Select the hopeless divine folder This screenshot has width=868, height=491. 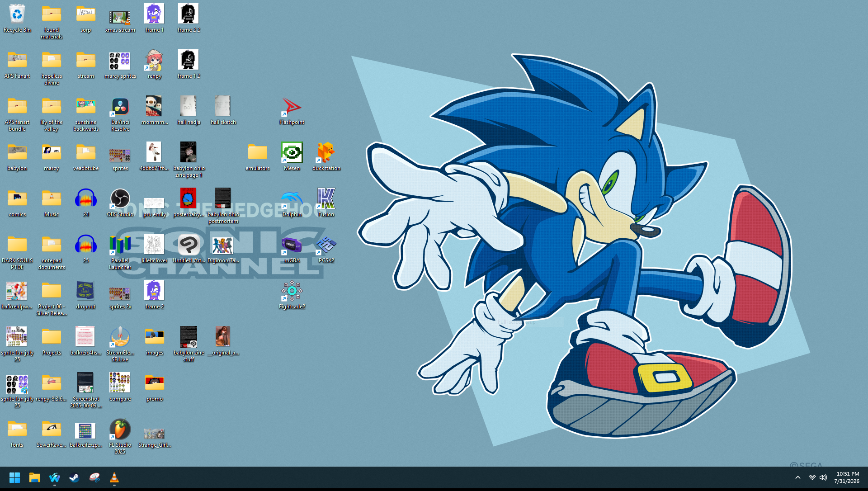52,67
